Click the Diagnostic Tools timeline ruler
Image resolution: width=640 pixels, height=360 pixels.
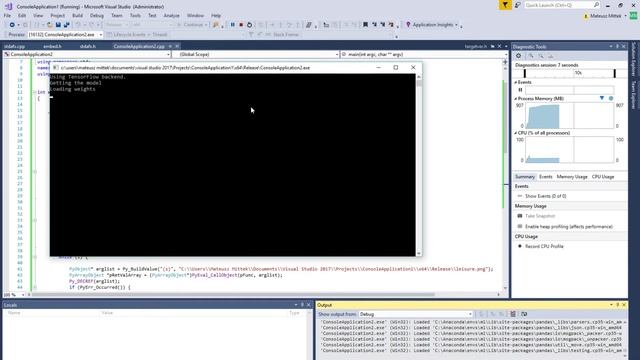pos(569,73)
